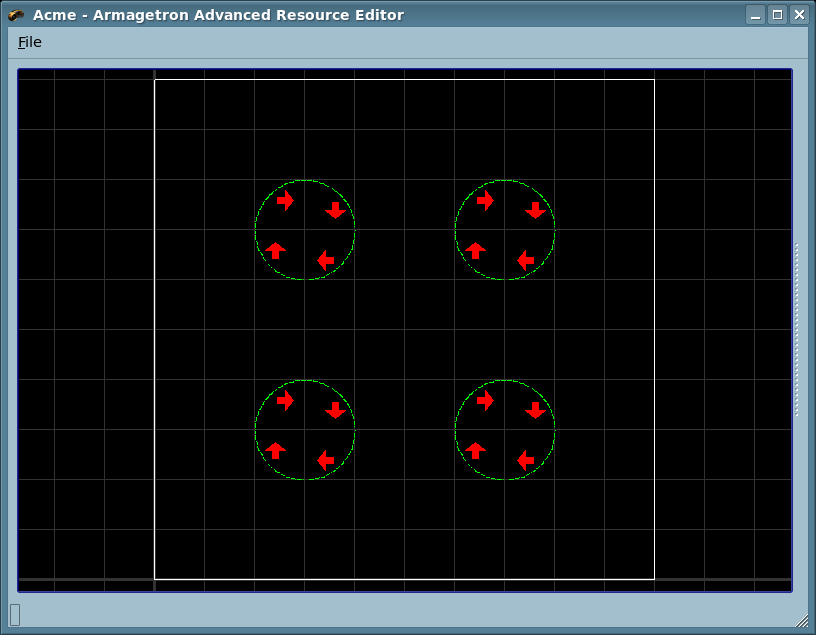This screenshot has width=816, height=635.
Task: Click the Acme application icon in title bar
Action: [x=16, y=15]
